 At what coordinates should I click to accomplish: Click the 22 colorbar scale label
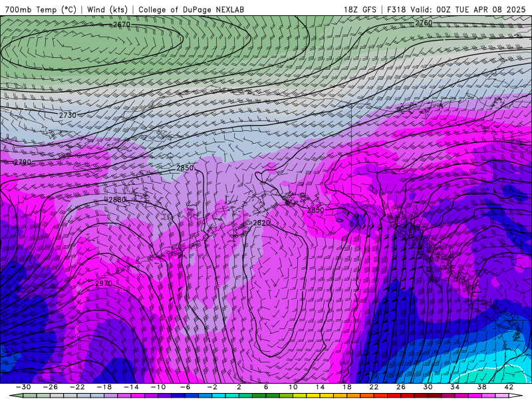374,387
